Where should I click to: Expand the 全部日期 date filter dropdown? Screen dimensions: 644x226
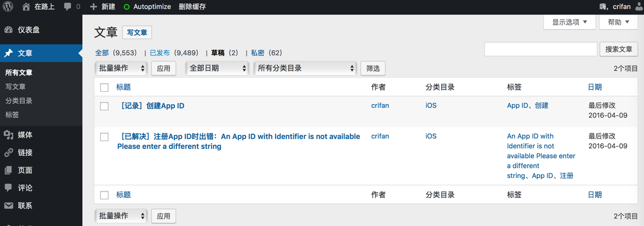pos(217,68)
